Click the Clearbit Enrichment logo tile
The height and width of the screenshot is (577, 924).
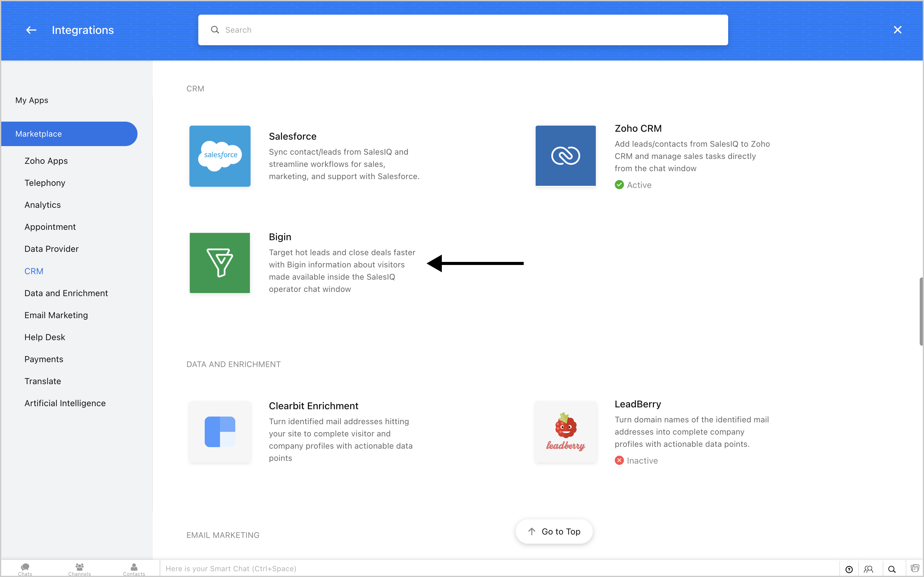pyautogui.click(x=220, y=432)
